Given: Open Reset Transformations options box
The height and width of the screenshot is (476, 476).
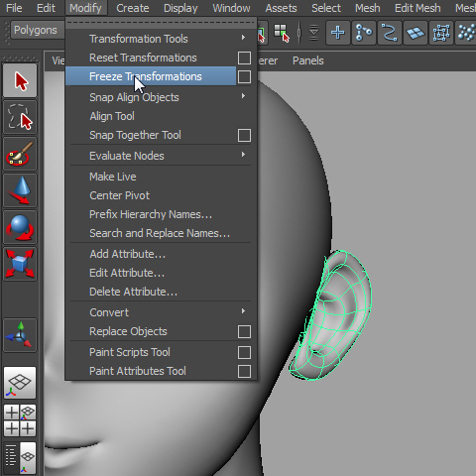Looking at the screenshot, I should tap(244, 58).
